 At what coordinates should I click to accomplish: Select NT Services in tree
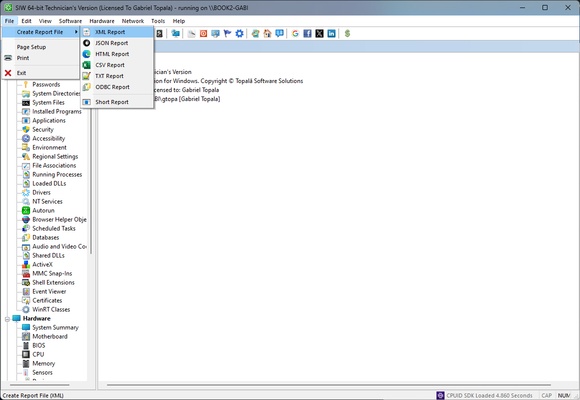click(x=47, y=202)
